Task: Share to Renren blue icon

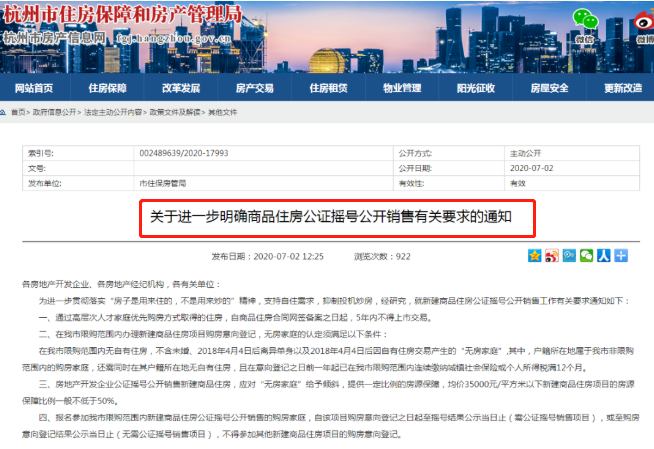Action: click(x=604, y=256)
